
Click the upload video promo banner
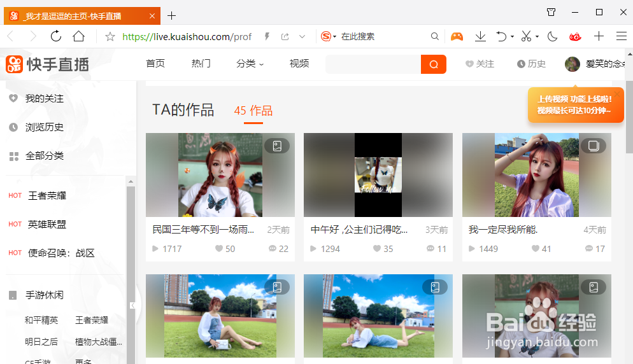tap(575, 104)
